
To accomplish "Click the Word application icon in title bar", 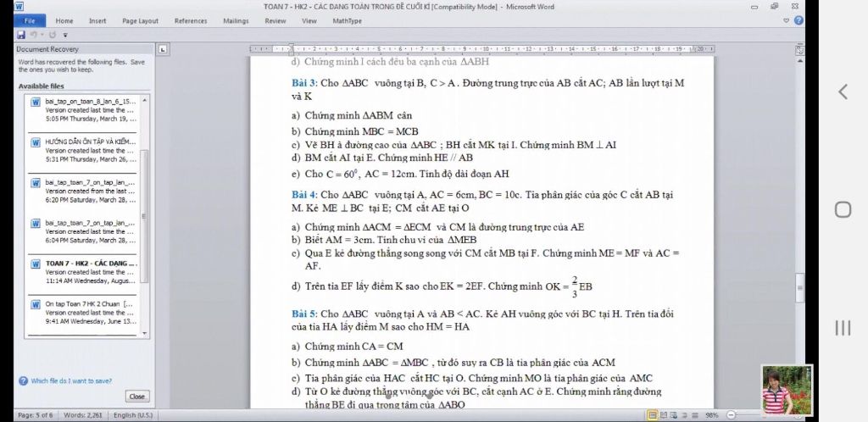I will pyautogui.click(x=19, y=7).
